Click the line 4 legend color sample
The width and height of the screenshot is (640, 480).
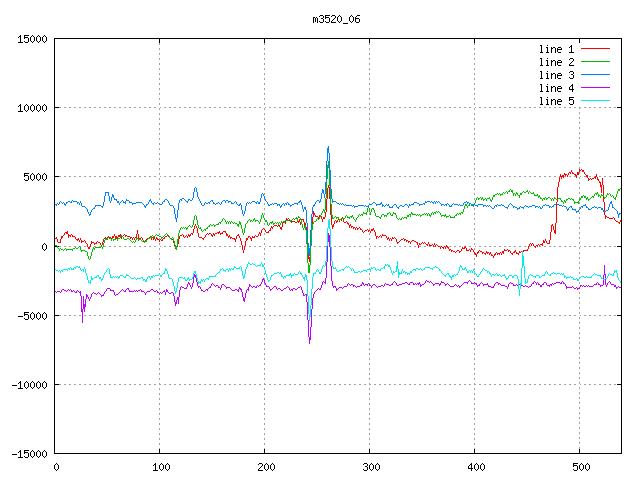coord(595,88)
